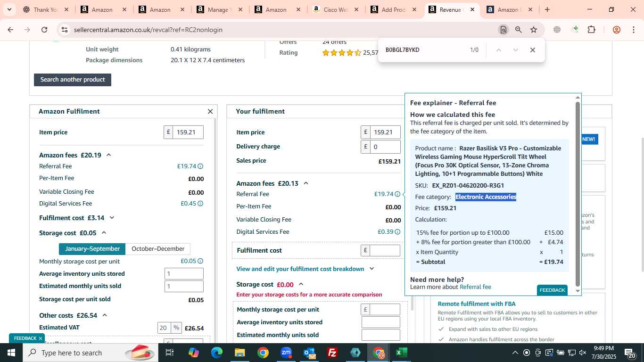Open Excel from the taskbar

pos(402,353)
